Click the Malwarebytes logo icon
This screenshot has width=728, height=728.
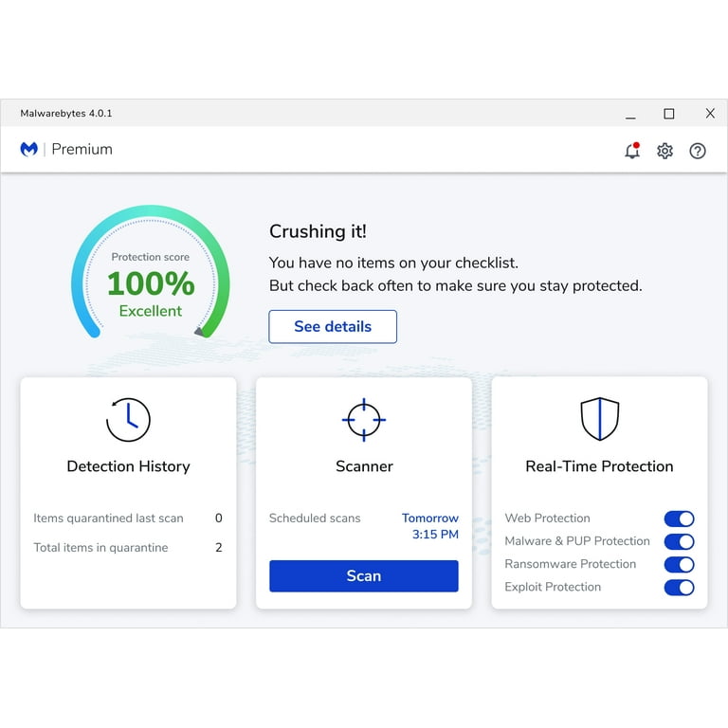[29, 150]
